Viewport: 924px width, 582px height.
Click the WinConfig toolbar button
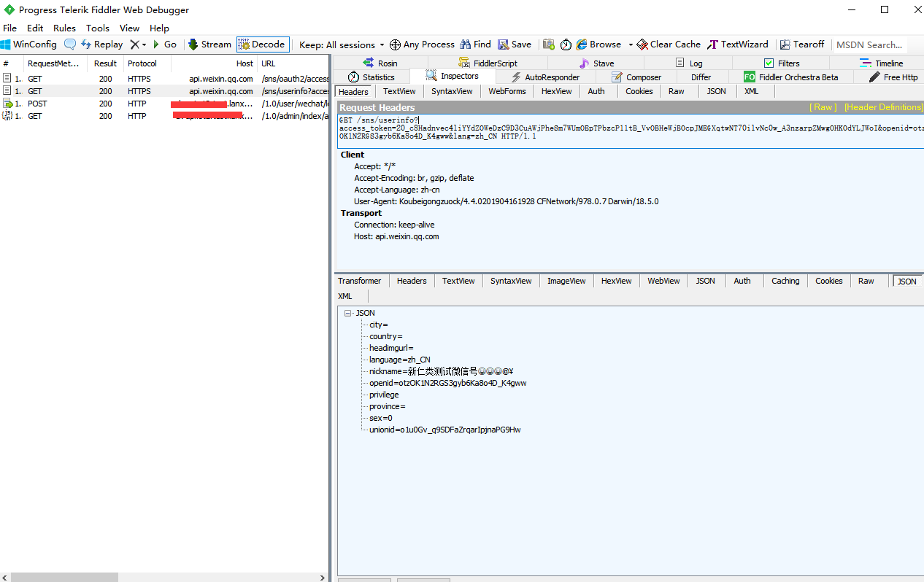coord(29,44)
